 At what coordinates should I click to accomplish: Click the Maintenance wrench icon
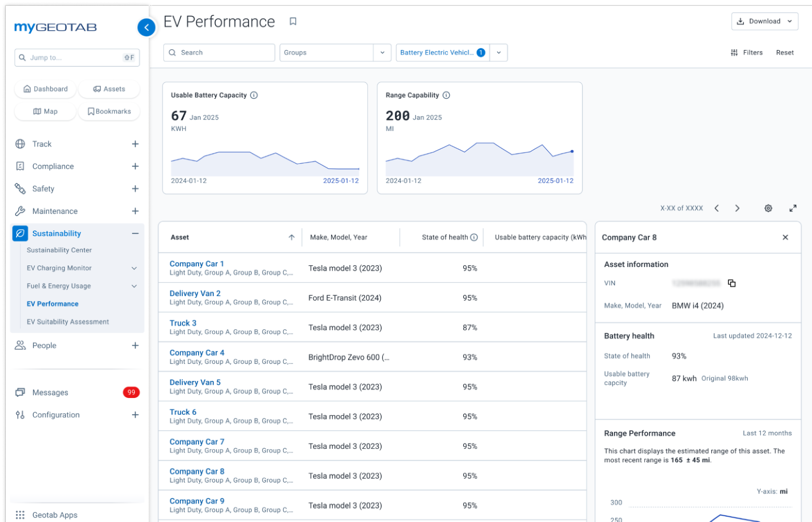(x=20, y=211)
